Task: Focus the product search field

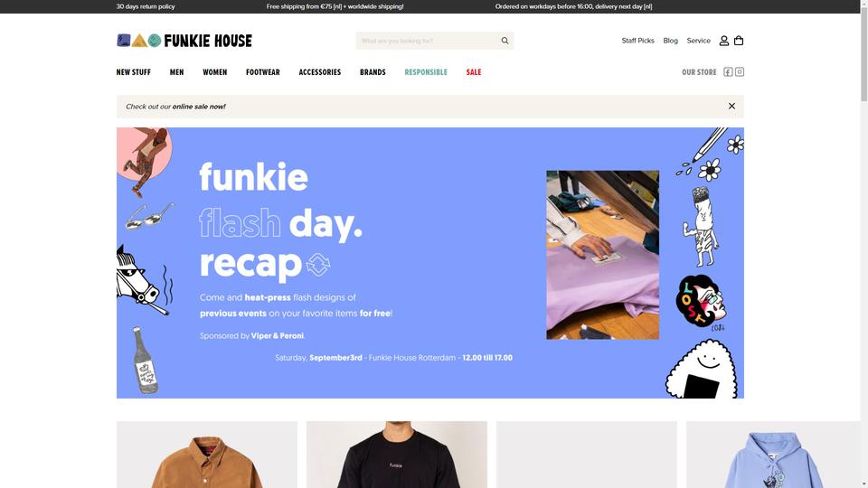Action: click(x=427, y=41)
